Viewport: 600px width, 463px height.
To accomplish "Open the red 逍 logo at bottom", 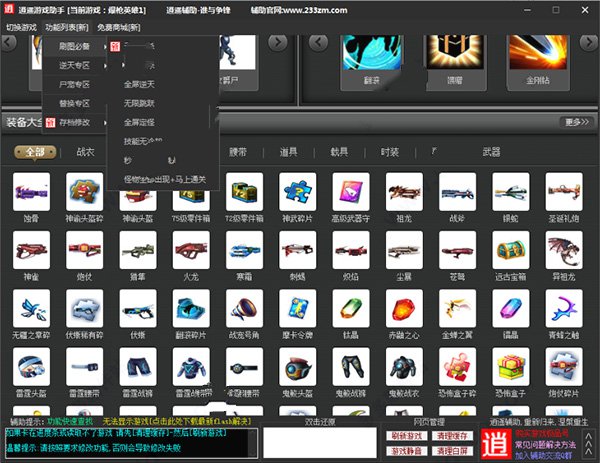I will click(x=496, y=444).
